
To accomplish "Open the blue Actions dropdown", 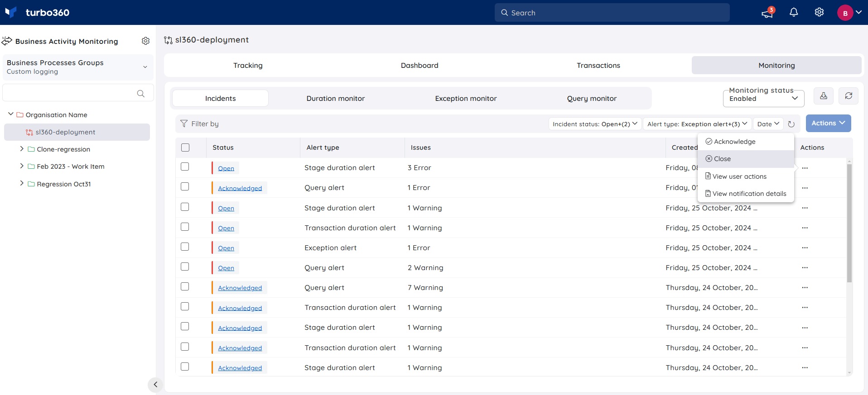I will pos(828,123).
